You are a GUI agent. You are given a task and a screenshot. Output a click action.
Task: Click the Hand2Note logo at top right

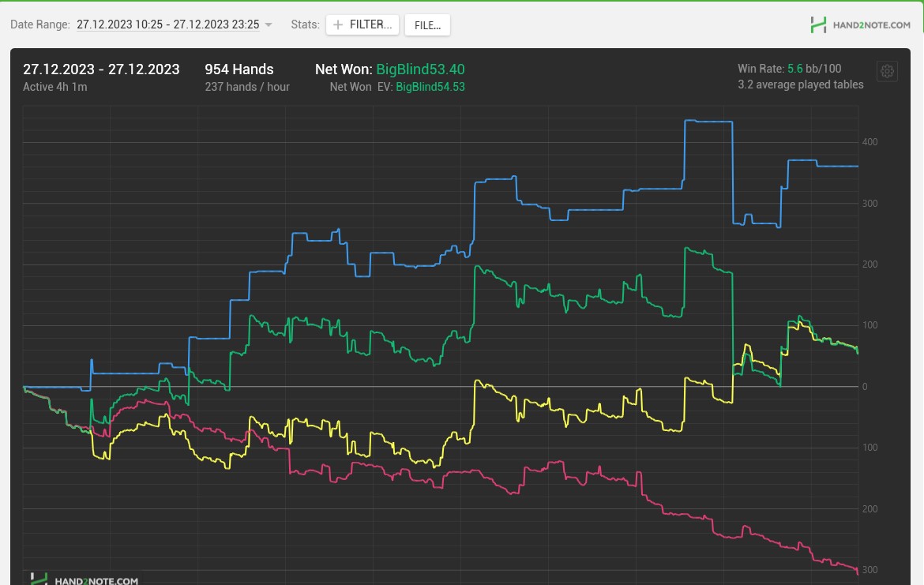pos(860,24)
